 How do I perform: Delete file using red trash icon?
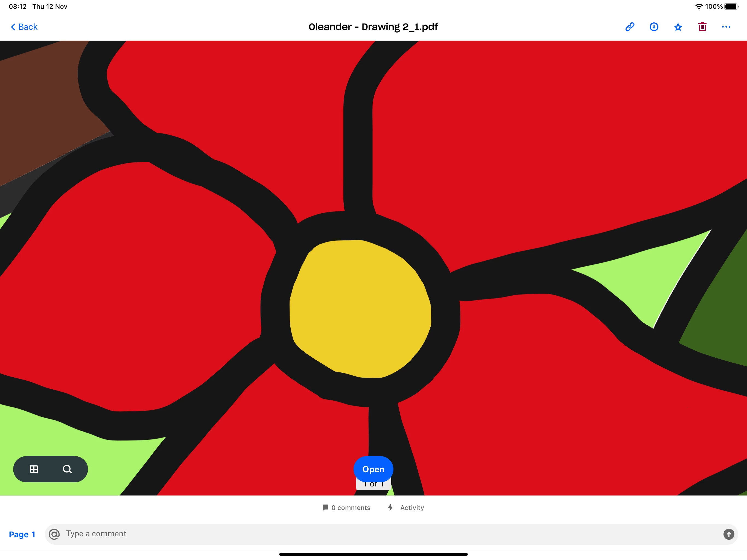702,27
